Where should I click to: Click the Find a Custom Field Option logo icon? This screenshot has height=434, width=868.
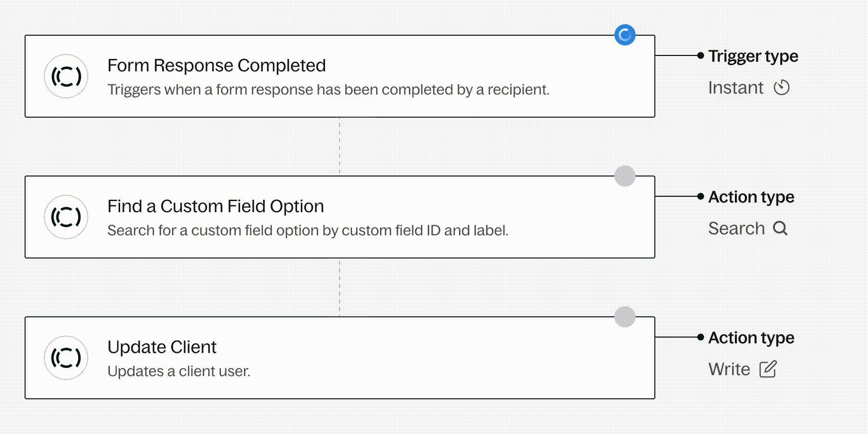[66, 217]
